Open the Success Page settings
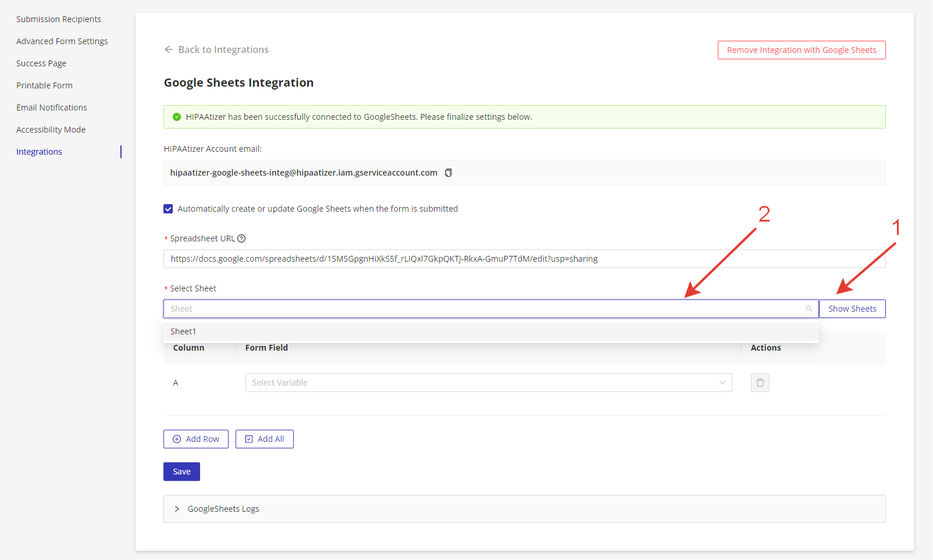Viewport: 933px width, 560px height. (x=41, y=63)
